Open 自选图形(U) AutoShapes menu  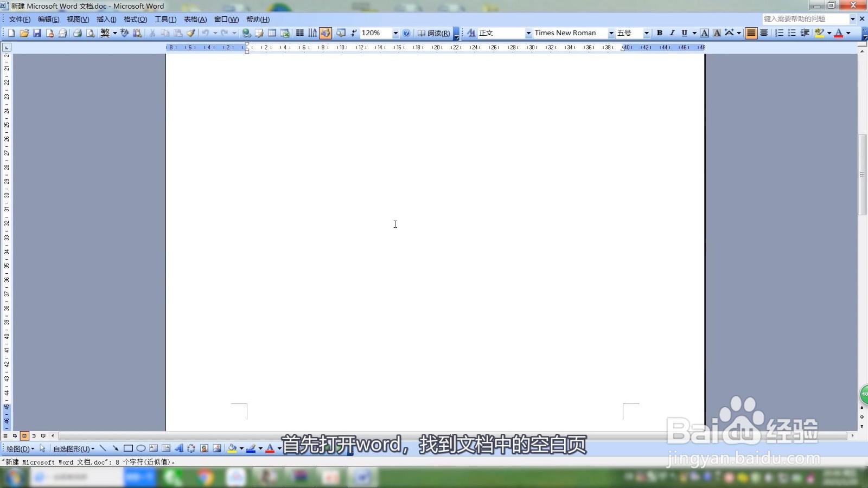click(x=74, y=448)
